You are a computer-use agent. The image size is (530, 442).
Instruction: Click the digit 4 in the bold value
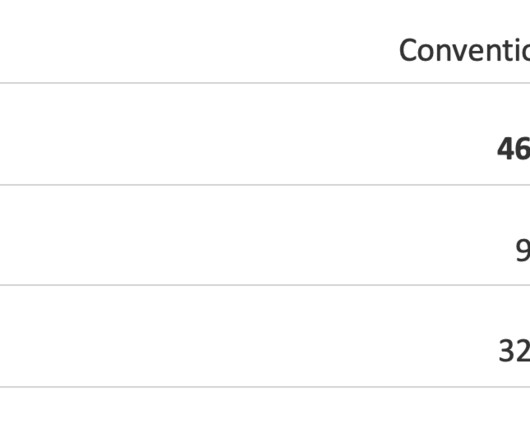[x=506, y=149]
